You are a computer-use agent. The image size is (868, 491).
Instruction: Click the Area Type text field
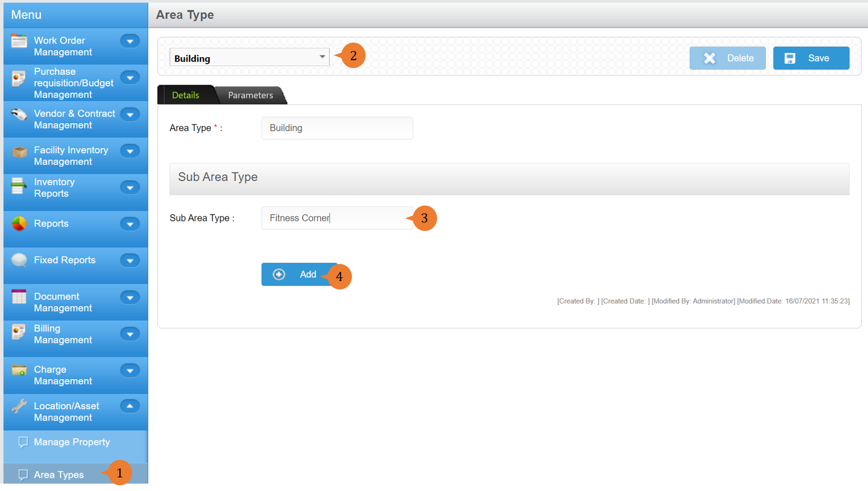[x=337, y=128]
